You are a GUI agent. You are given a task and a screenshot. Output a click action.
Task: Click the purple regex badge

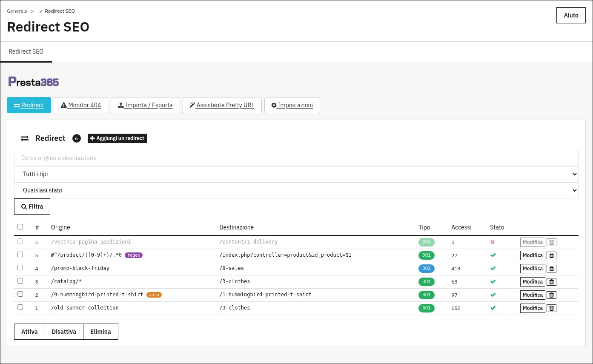tap(134, 255)
